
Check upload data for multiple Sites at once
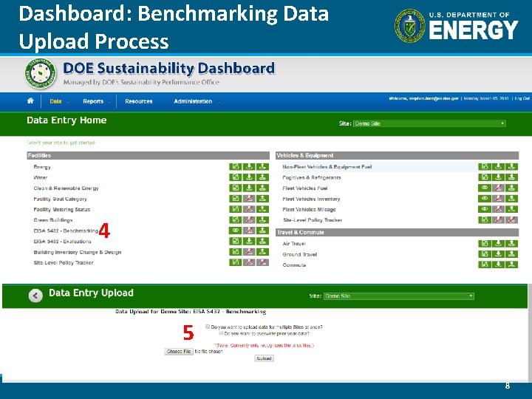[208, 327]
